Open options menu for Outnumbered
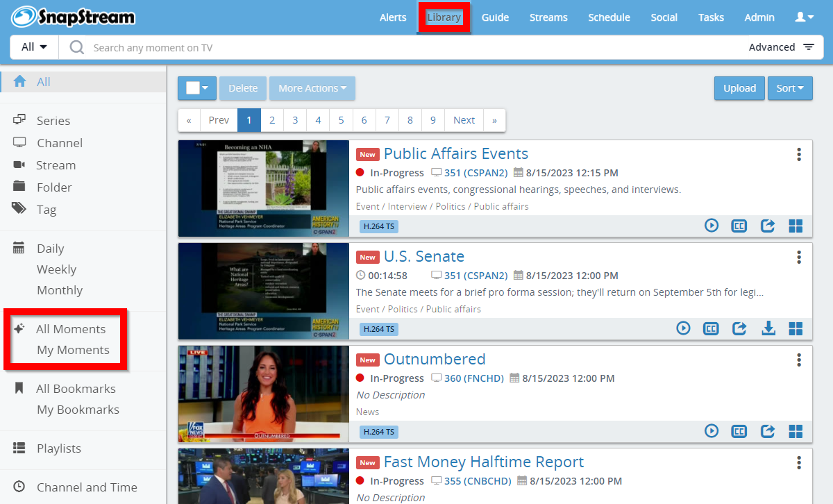Viewport: 833px width, 504px height. coord(799,360)
